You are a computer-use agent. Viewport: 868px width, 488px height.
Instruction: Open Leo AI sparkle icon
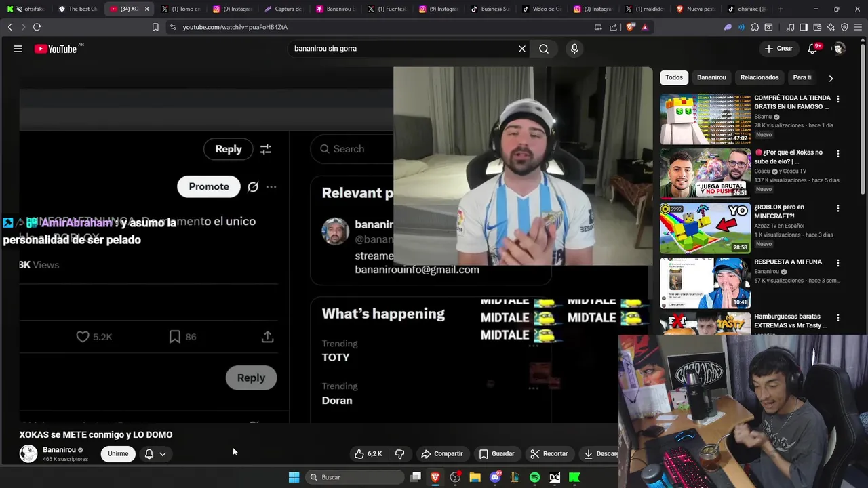tap(831, 27)
